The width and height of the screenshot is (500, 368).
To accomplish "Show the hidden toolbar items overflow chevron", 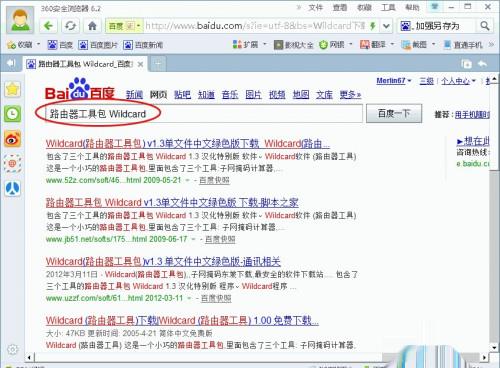I will point(491,44).
